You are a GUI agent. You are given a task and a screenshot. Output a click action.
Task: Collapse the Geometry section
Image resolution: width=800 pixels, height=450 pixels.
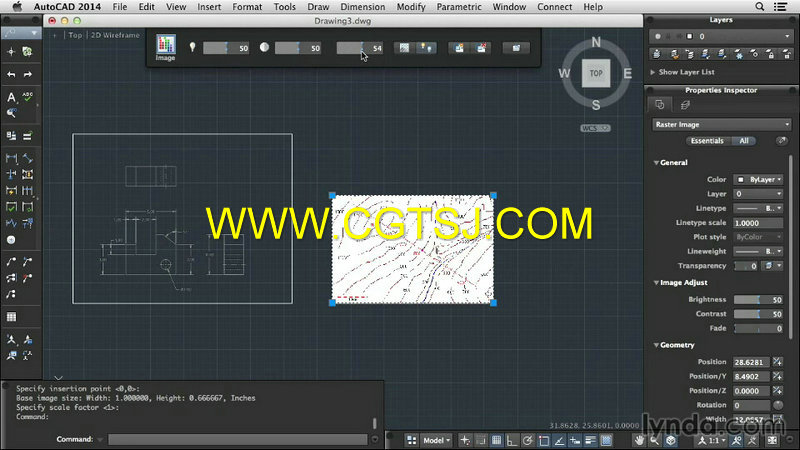point(656,345)
